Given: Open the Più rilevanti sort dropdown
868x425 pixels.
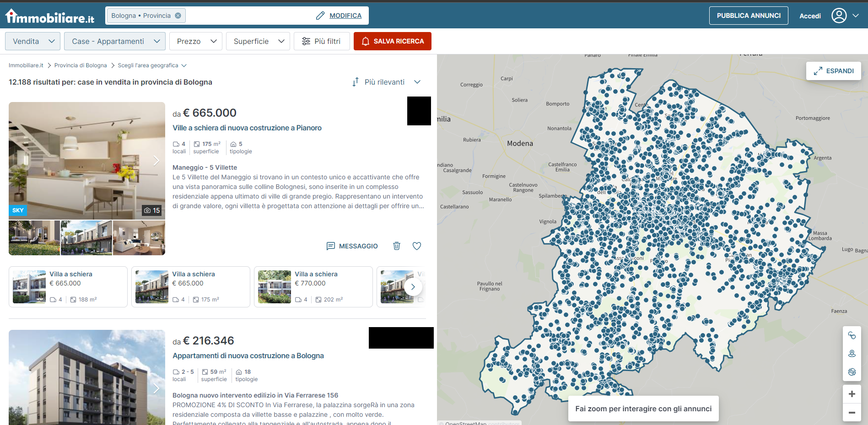Looking at the screenshot, I should point(392,82).
